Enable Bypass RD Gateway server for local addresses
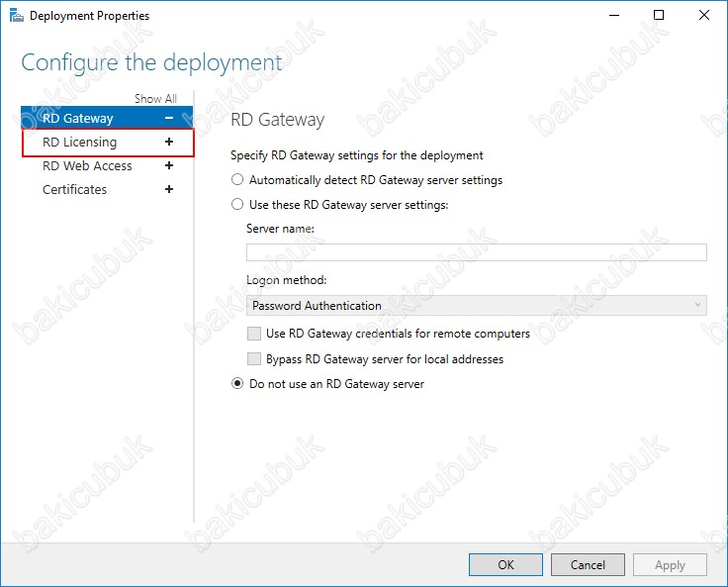This screenshot has height=587, width=728. 254,359
